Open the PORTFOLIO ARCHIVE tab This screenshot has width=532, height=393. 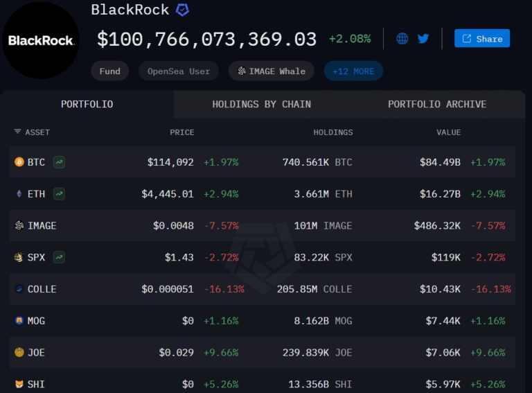(437, 104)
